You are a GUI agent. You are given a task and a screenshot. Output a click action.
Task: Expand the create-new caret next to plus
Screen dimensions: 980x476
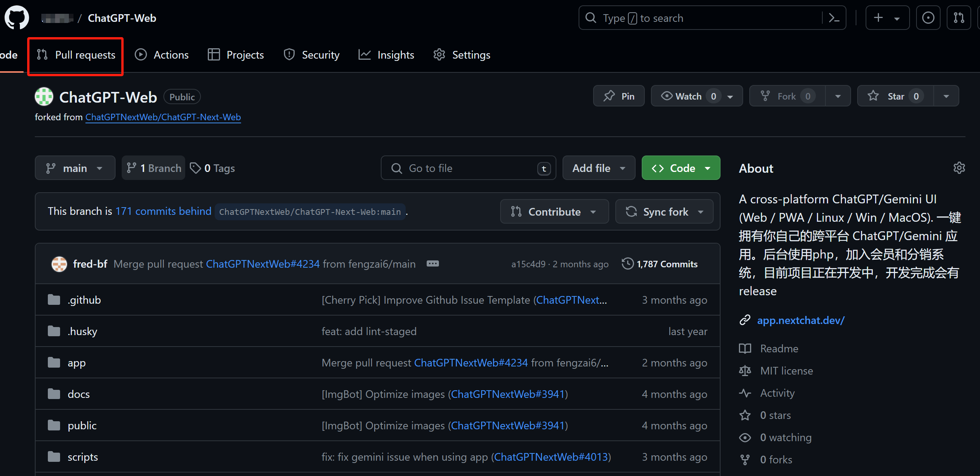[x=897, y=18]
